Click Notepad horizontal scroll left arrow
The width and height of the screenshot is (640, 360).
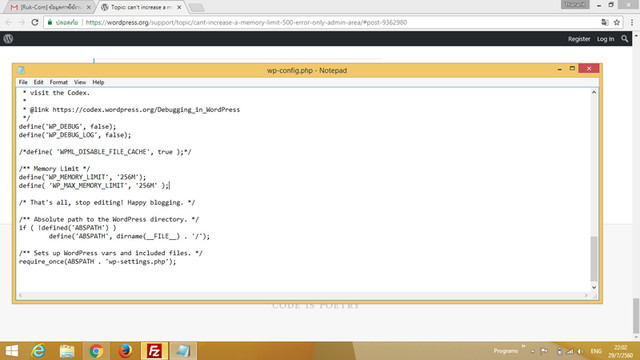pyautogui.click(x=20, y=295)
